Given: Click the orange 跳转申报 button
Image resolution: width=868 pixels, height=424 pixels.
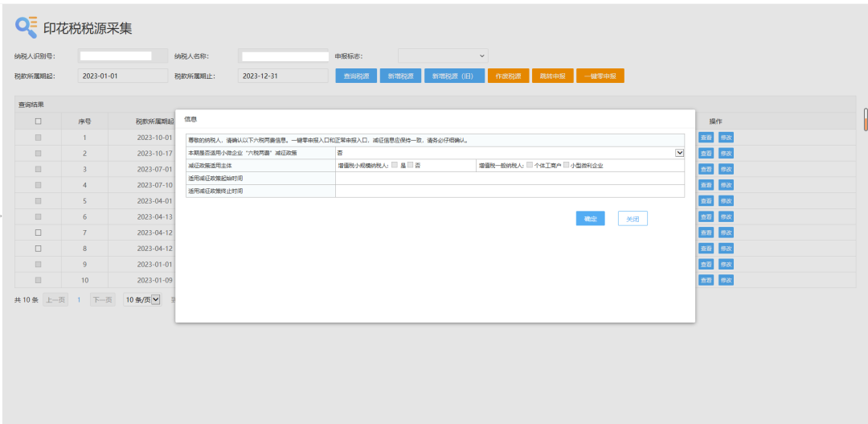Looking at the screenshot, I should 552,76.
